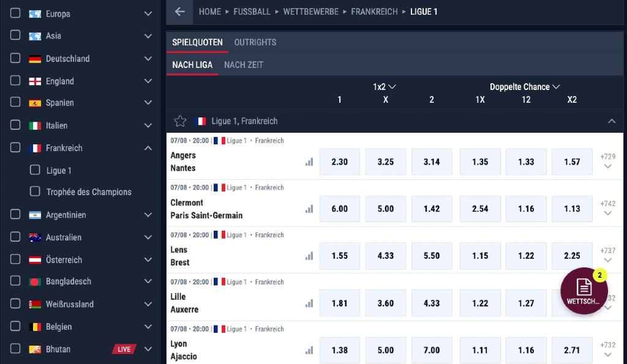This screenshot has width=627, height=364.
Task: Enable the Deutschland checkbox
Action: point(15,58)
